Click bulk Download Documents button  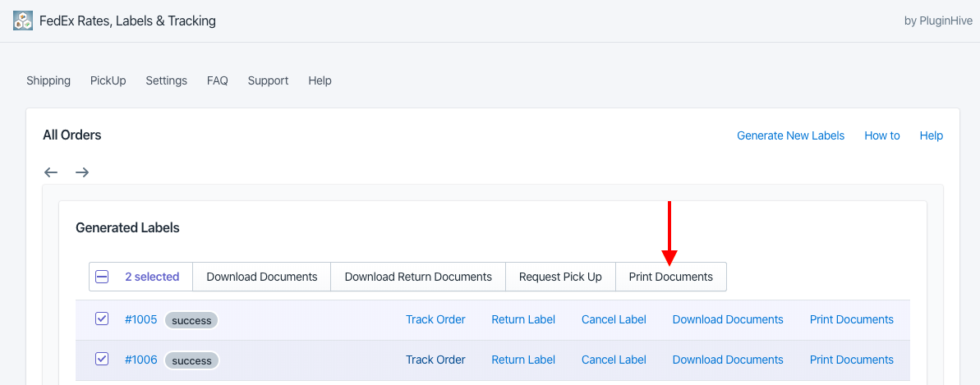coord(262,277)
